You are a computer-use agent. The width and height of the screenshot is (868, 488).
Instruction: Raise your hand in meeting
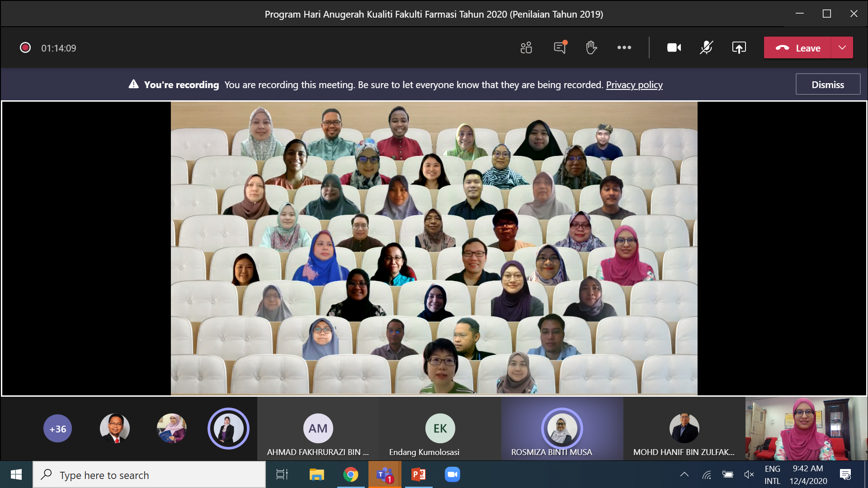pyautogui.click(x=591, y=48)
